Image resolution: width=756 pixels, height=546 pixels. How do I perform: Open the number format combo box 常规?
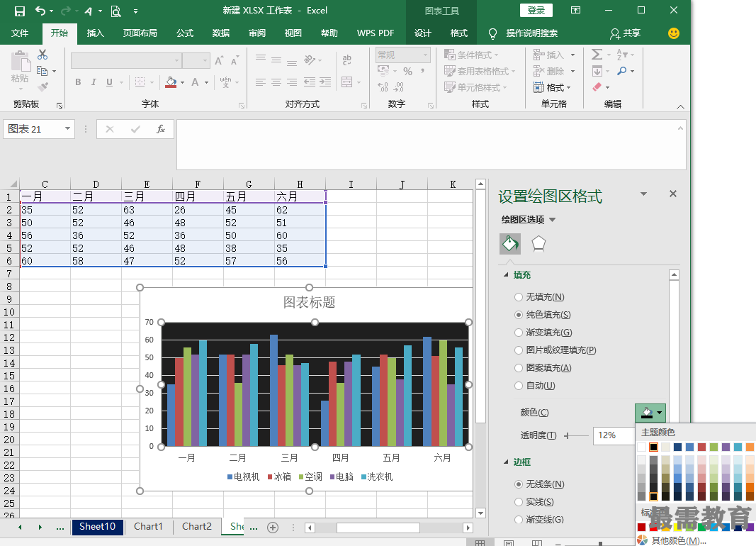tap(403, 55)
